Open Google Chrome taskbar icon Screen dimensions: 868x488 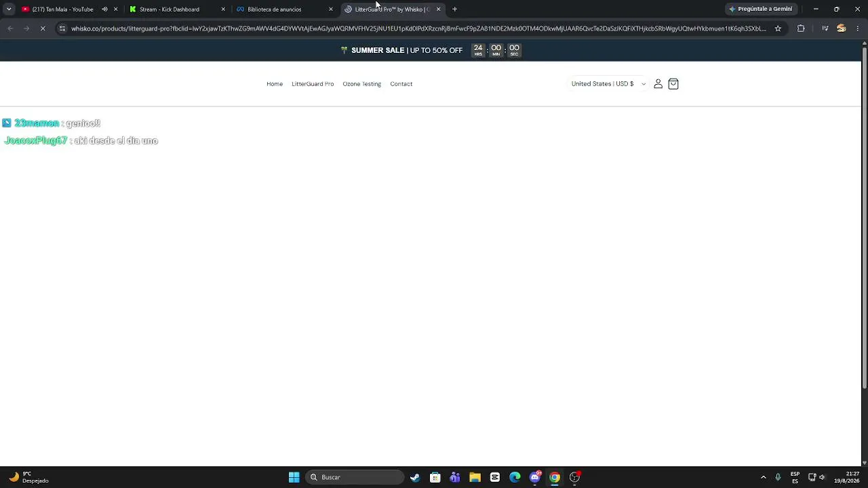point(555,477)
